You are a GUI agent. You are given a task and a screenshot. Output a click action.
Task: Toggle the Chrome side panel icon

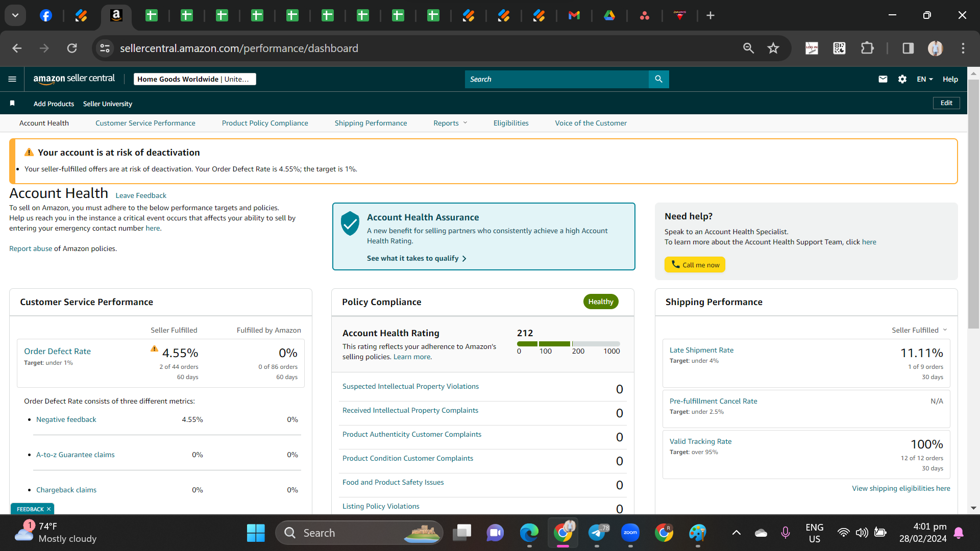tap(908, 48)
